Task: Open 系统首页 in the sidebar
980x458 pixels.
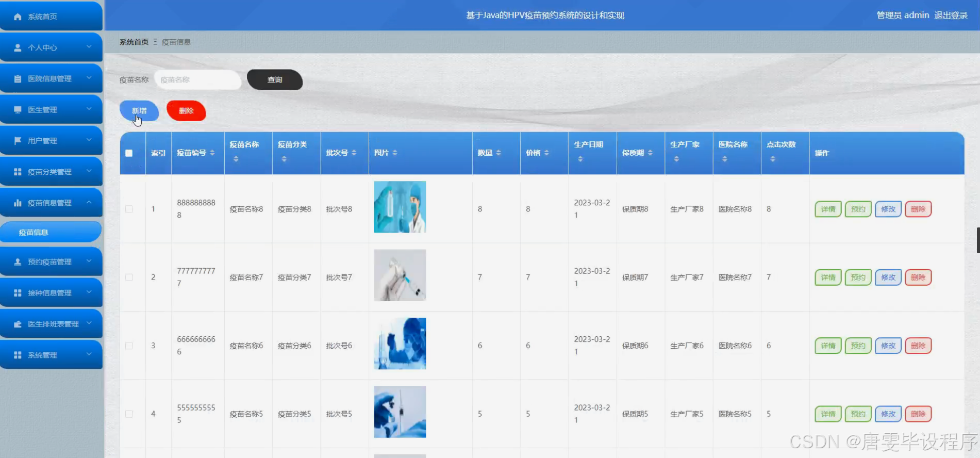Action: pyautogui.click(x=51, y=17)
